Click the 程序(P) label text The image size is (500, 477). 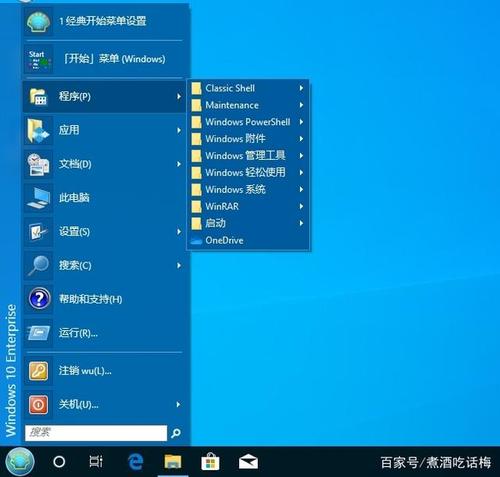[75, 97]
